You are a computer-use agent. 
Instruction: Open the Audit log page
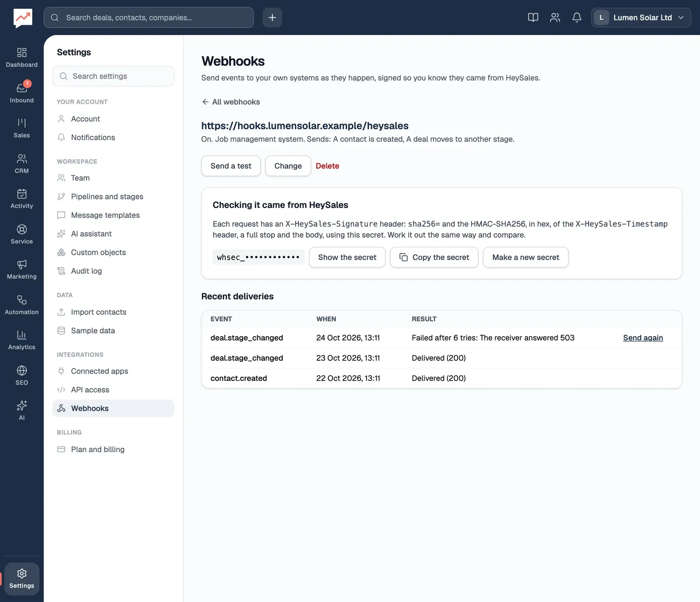[x=113, y=271]
